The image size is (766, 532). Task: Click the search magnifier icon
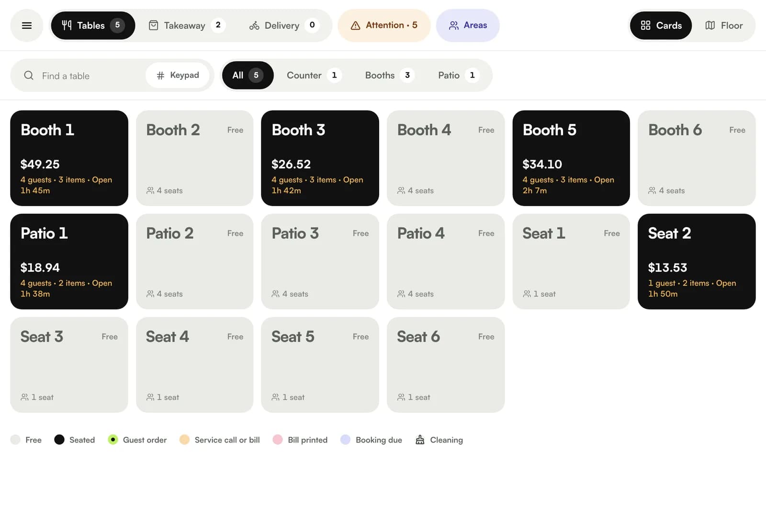point(29,76)
